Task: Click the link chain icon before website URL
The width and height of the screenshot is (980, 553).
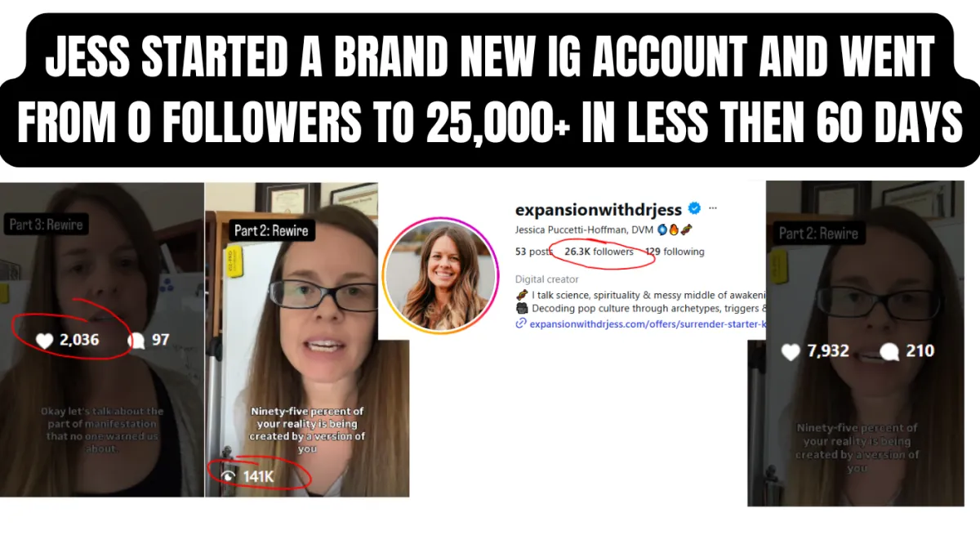Action: tap(521, 323)
